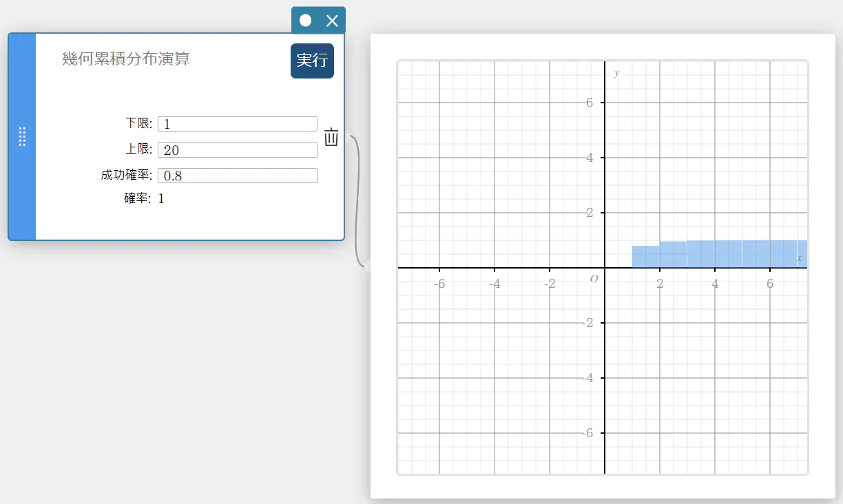
Task: Click the 成功確率 field label
Action: [x=126, y=176]
